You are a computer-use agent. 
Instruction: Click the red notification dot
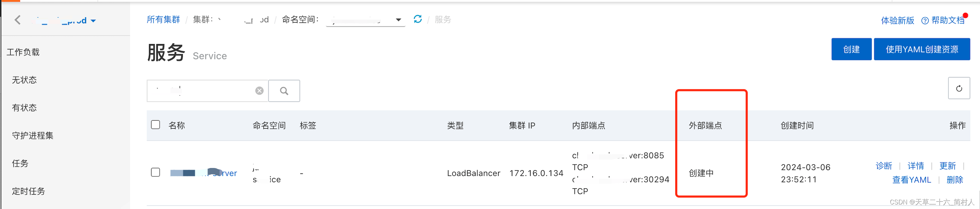(x=965, y=15)
